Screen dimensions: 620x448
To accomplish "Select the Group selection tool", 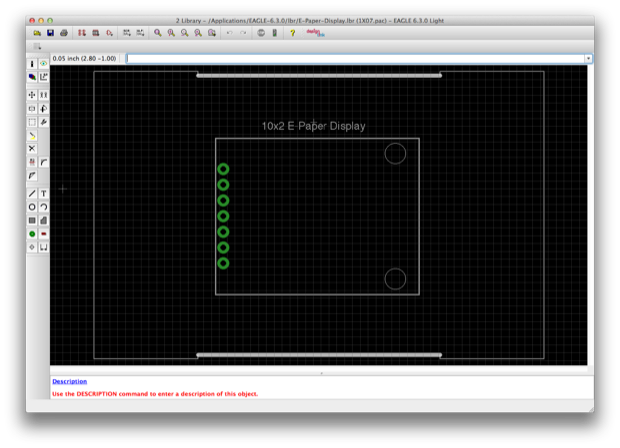I will 32,122.
